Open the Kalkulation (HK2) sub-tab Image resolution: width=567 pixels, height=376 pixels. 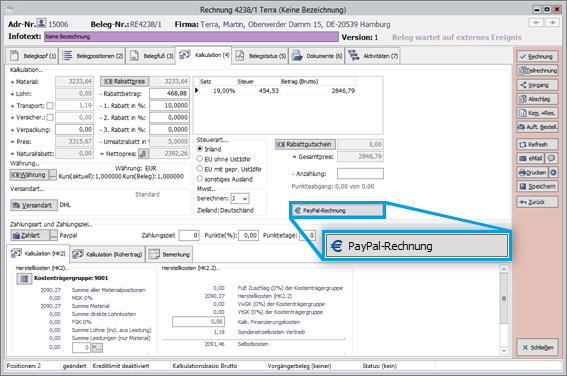38,253
